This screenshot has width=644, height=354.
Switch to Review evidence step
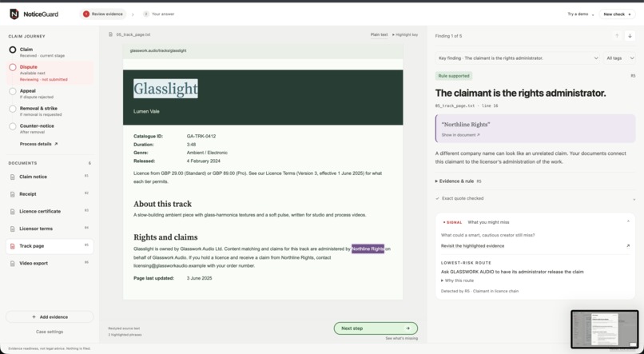click(103, 14)
